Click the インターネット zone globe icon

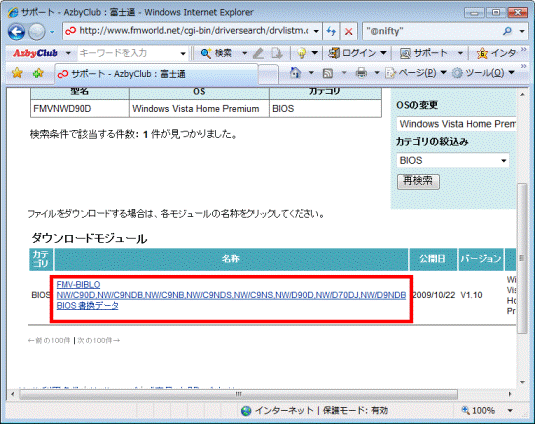coord(246,411)
